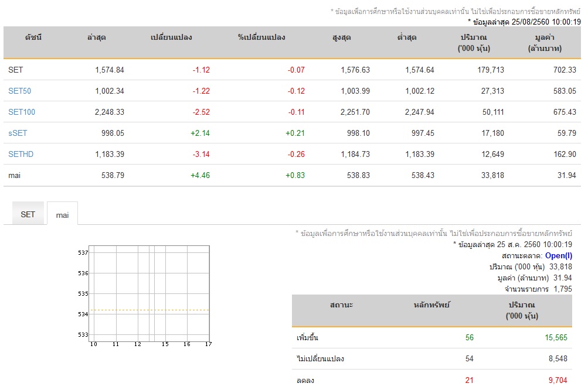Image resolution: width=588 pixels, height=390 pixels.
Task: Click SET volume 179,713
Action: click(491, 70)
